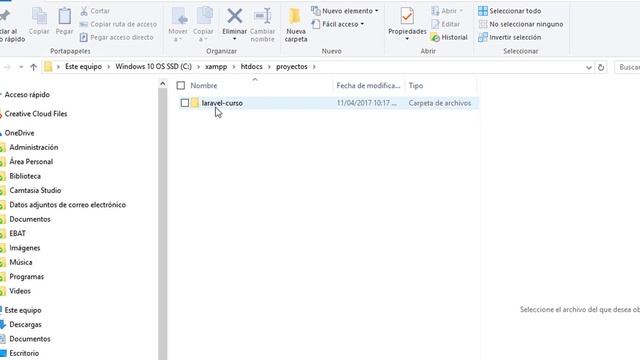Open the address bar history dropdown

589,67
